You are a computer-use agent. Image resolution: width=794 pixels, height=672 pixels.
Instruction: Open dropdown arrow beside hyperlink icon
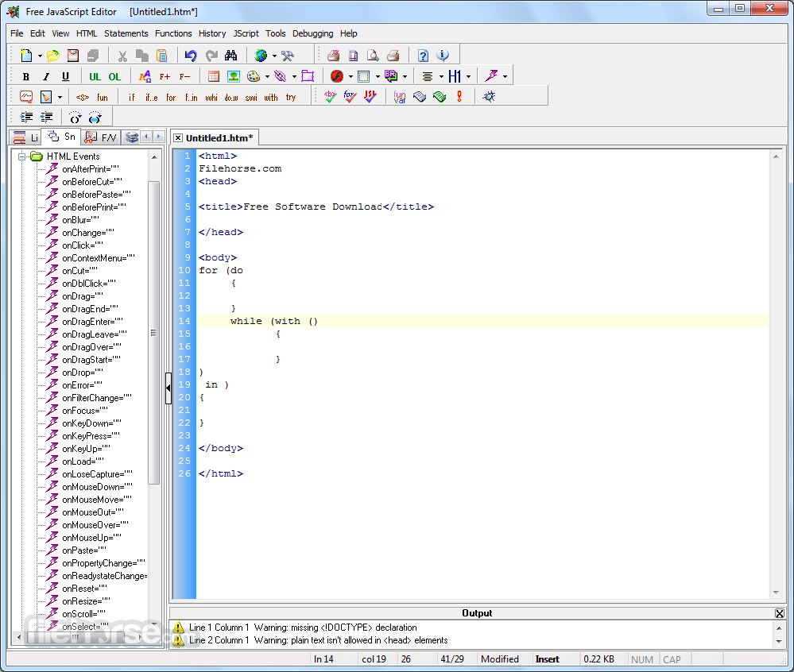[294, 77]
